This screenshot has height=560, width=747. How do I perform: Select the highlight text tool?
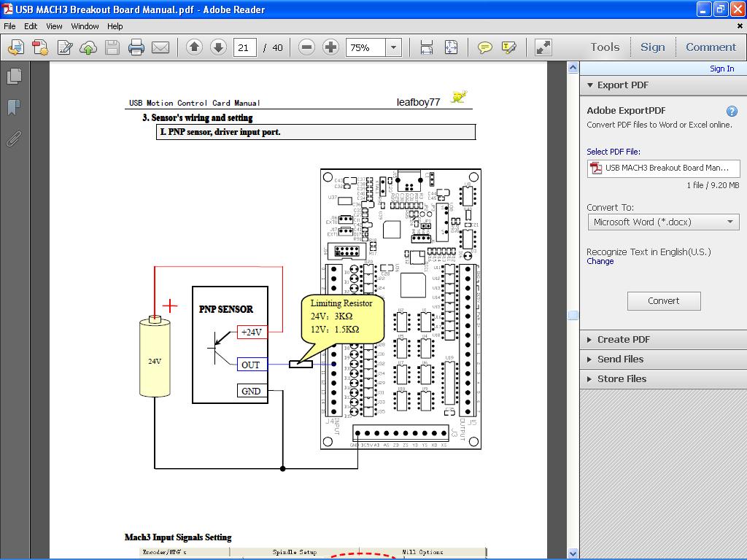coord(509,47)
